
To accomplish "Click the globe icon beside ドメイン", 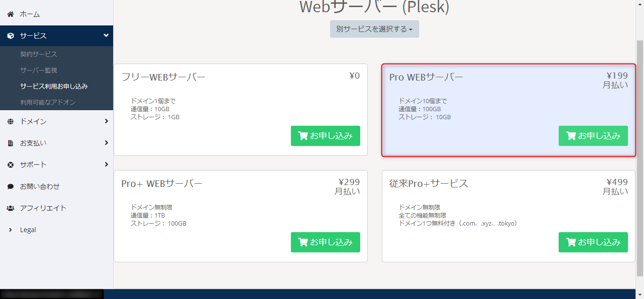I will [x=10, y=121].
